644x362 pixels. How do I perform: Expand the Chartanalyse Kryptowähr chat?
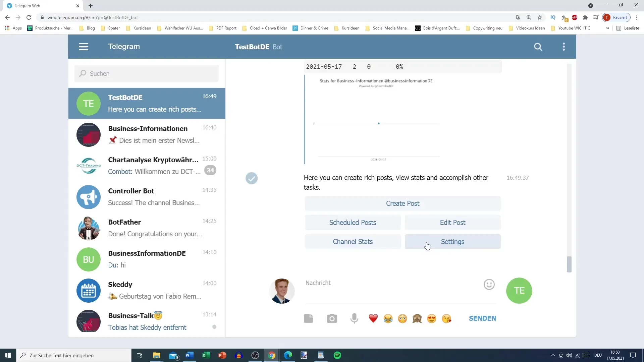click(147, 166)
